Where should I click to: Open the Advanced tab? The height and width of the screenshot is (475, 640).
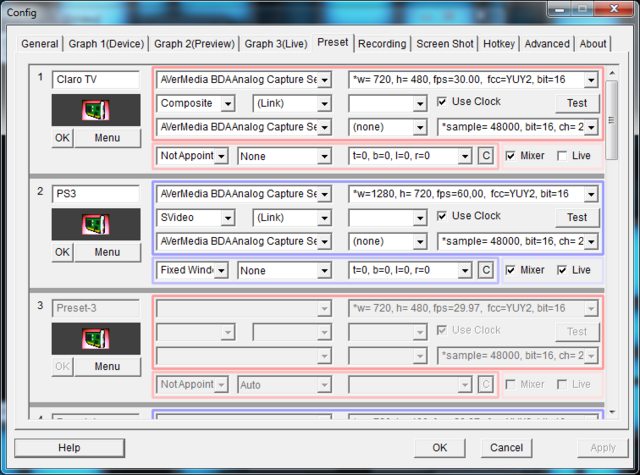[x=547, y=44]
